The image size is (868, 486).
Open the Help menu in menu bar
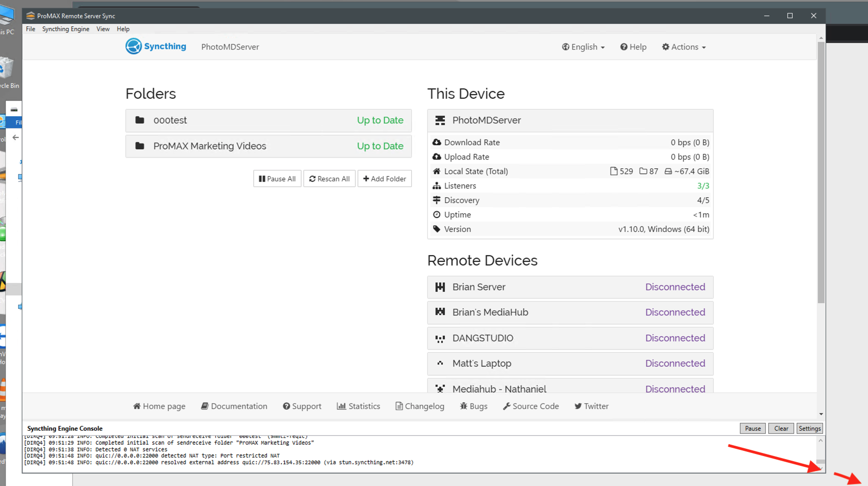(123, 29)
